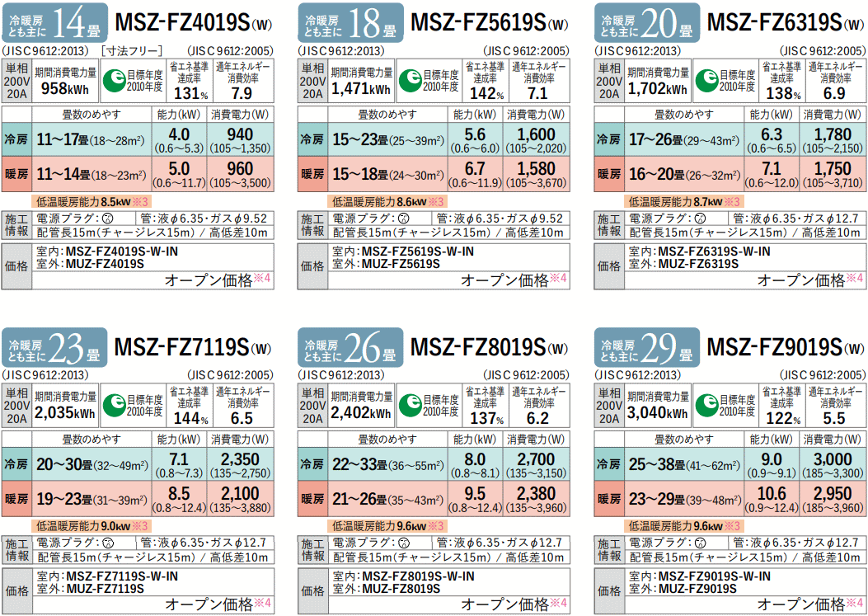Click the power plug symbol in MSZ-FZ9019S's 施工情報
868x616 pixels.
(701, 543)
